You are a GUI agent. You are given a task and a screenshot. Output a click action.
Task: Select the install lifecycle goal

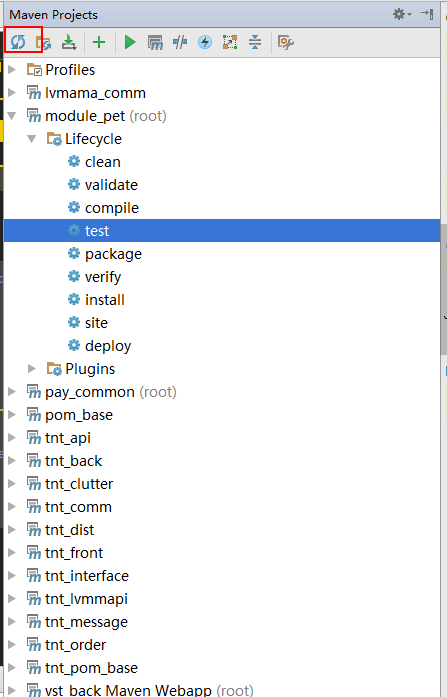point(96,300)
